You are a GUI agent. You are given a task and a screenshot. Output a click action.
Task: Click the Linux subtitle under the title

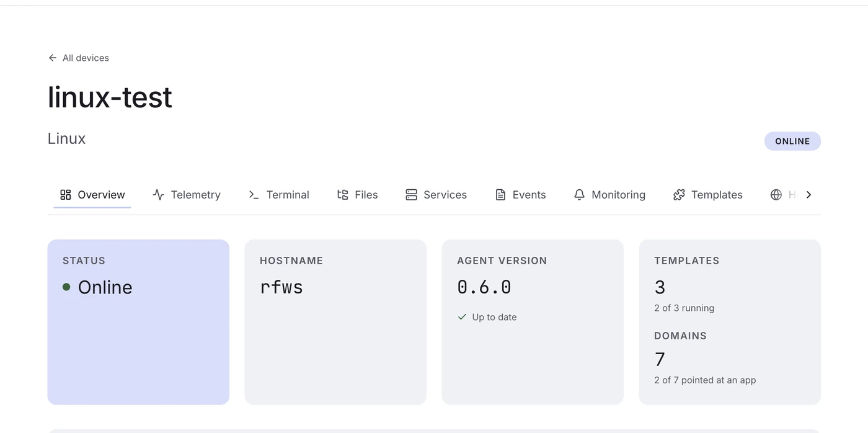[66, 138]
